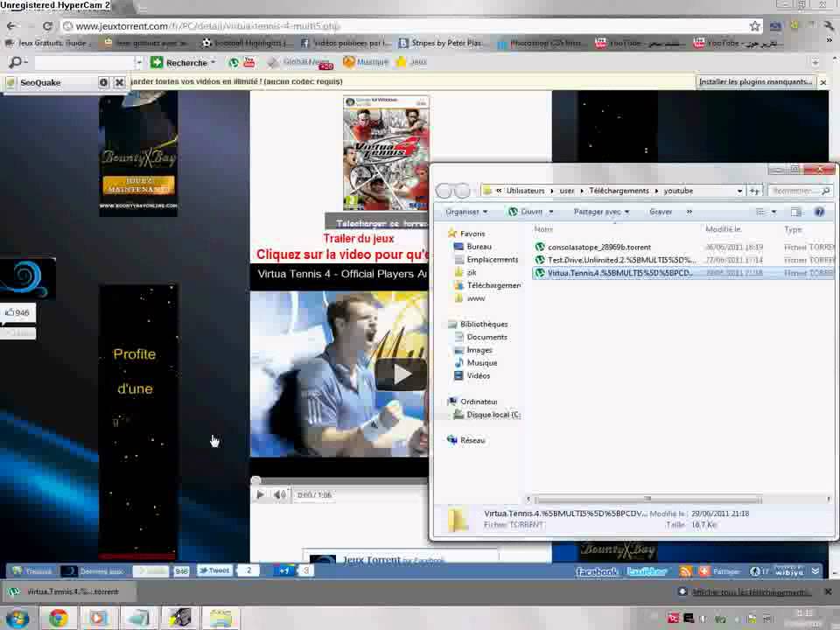Open the Stripes by Peter Plas bookmark
The height and width of the screenshot is (630, 840).
(440, 43)
